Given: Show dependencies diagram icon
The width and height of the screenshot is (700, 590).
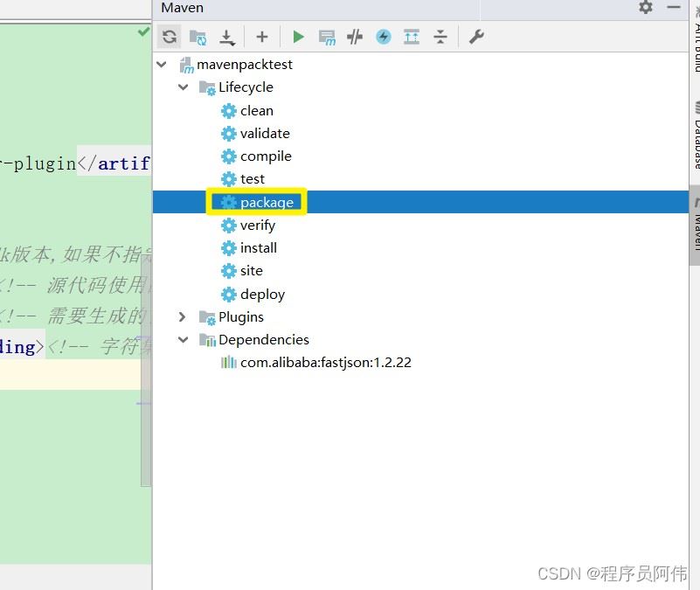Looking at the screenshot, I should click(412, 37).
